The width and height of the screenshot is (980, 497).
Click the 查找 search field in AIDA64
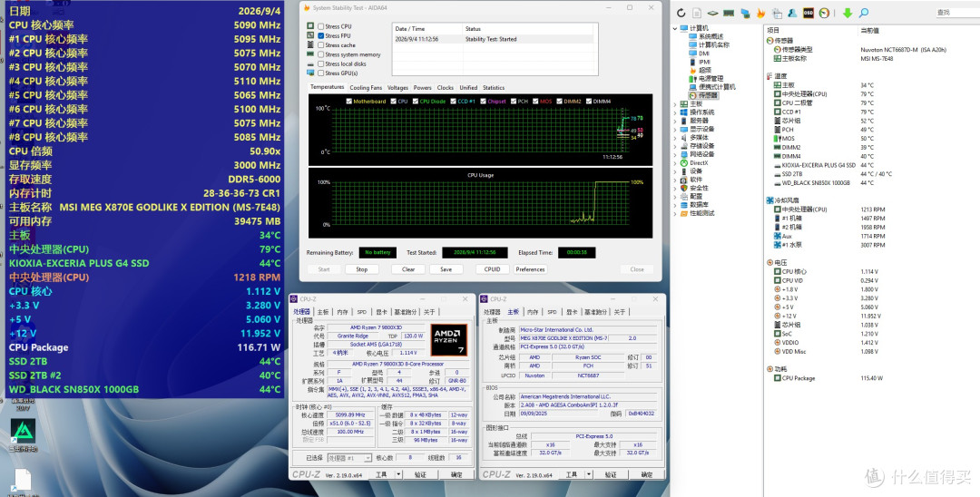956,13
